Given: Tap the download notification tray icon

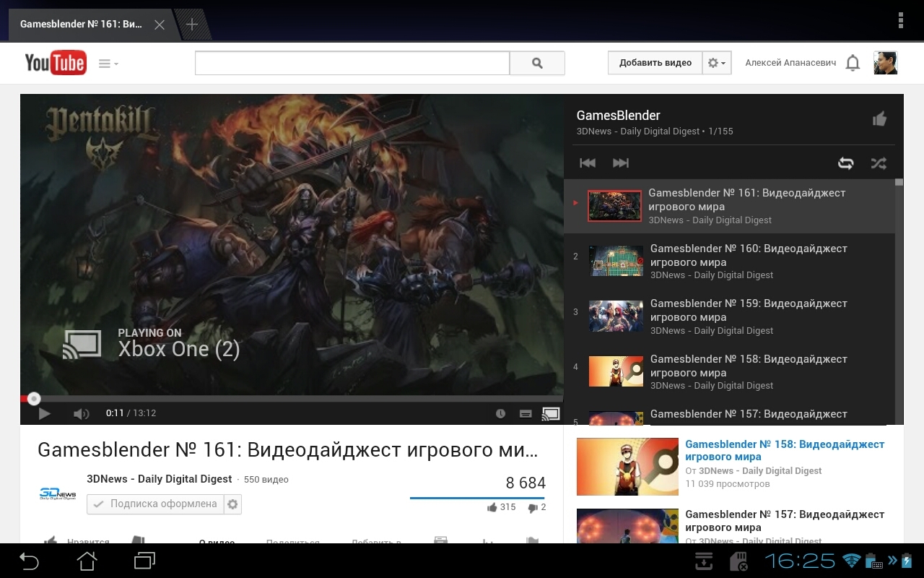Looking at the screenshot, I should (704, 561).
